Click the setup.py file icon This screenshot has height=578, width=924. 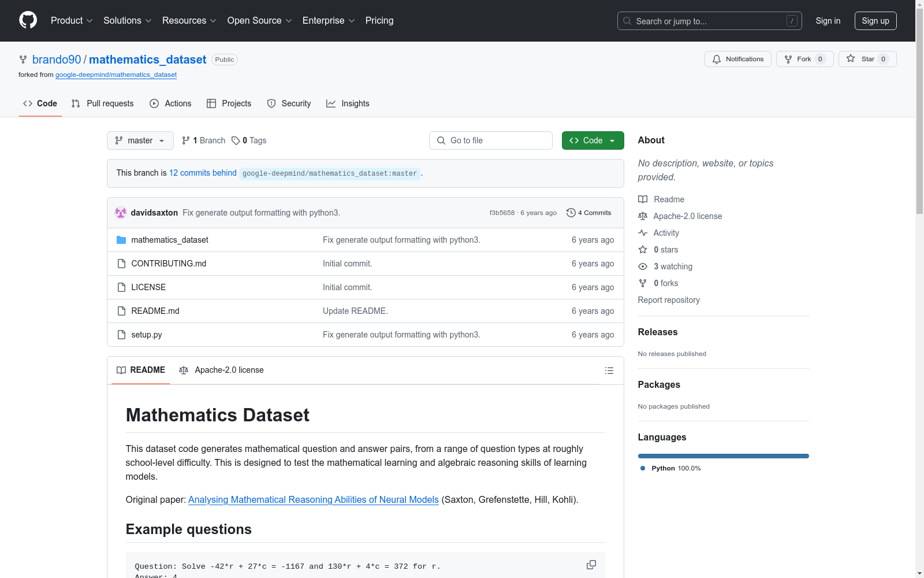coord(121,335)
